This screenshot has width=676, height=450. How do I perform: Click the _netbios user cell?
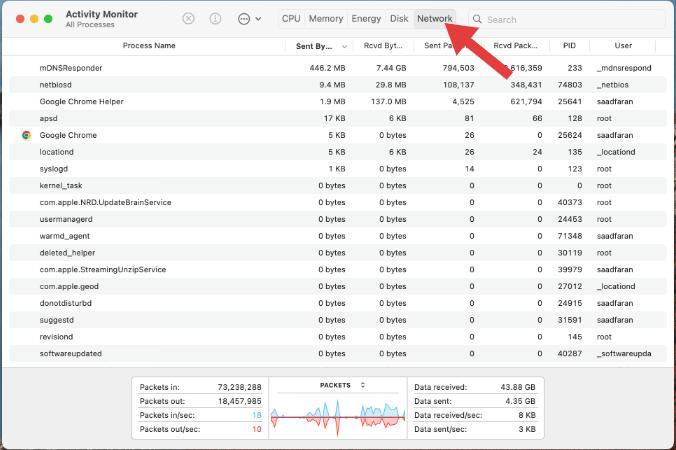tap(613, 84)
